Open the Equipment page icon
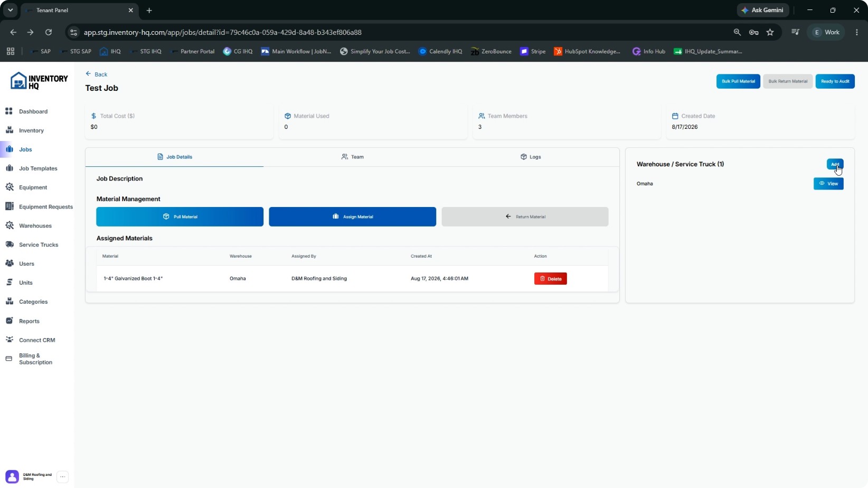The height and width of the screenshot is (488, 868). click(9, 187)
